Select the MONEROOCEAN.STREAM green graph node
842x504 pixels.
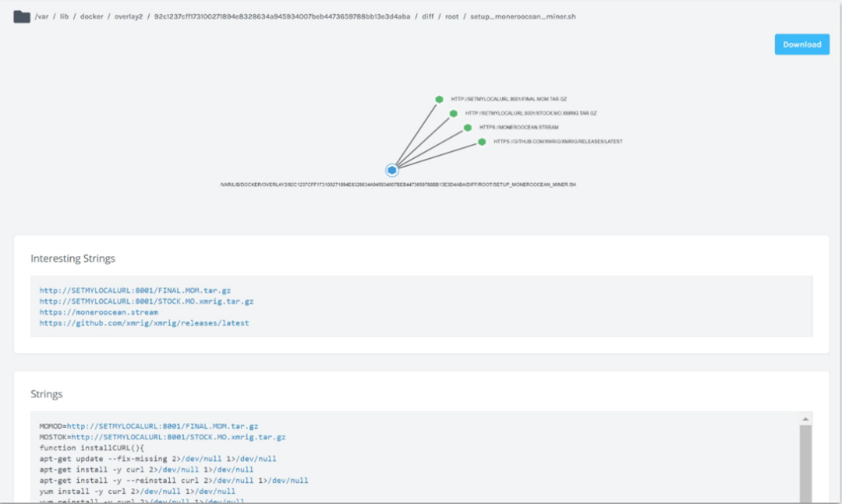tap(468, 128)
